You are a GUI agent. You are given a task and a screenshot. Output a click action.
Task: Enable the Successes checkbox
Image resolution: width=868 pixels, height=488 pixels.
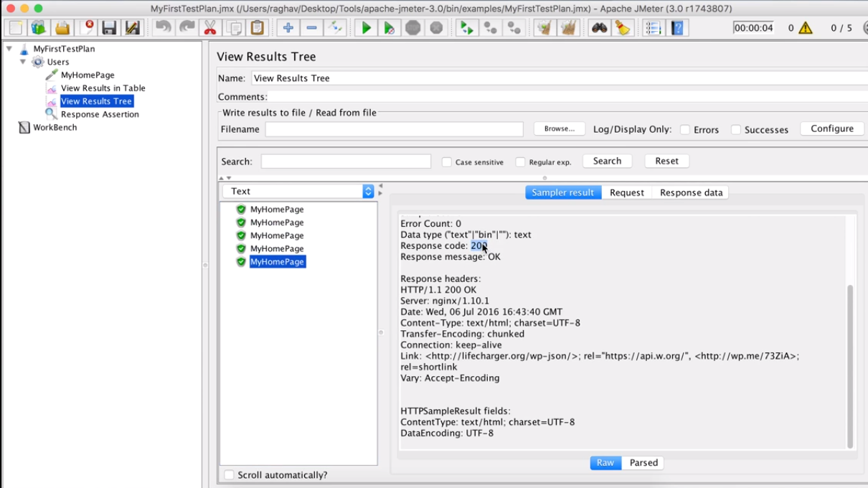coord(736,130)
